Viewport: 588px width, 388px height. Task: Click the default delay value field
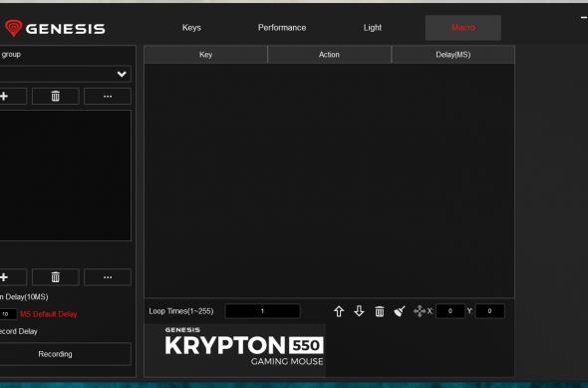8,314
